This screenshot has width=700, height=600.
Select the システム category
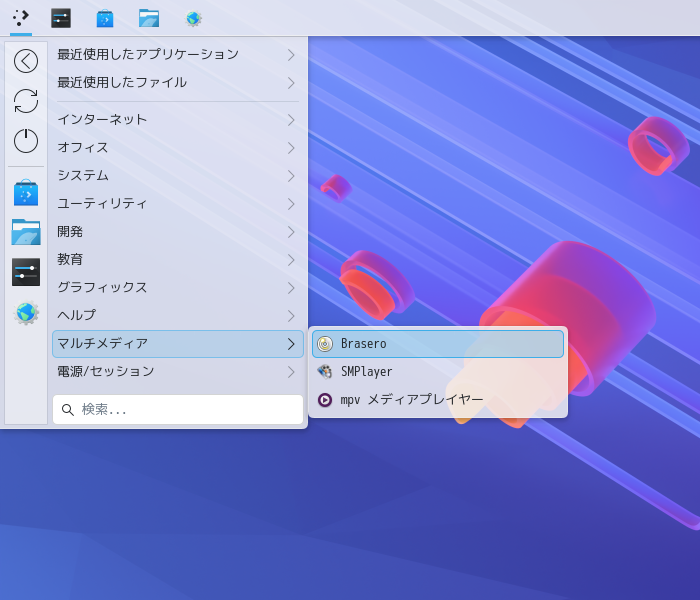178,176
